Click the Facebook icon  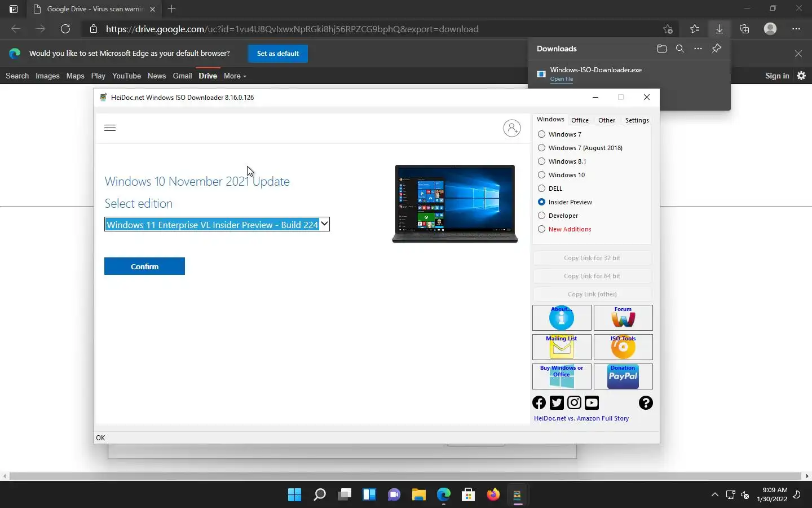539,402
